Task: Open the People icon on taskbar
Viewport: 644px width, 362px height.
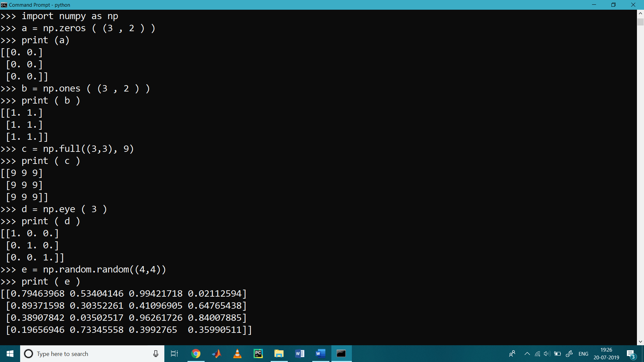Action: point(512,354)
